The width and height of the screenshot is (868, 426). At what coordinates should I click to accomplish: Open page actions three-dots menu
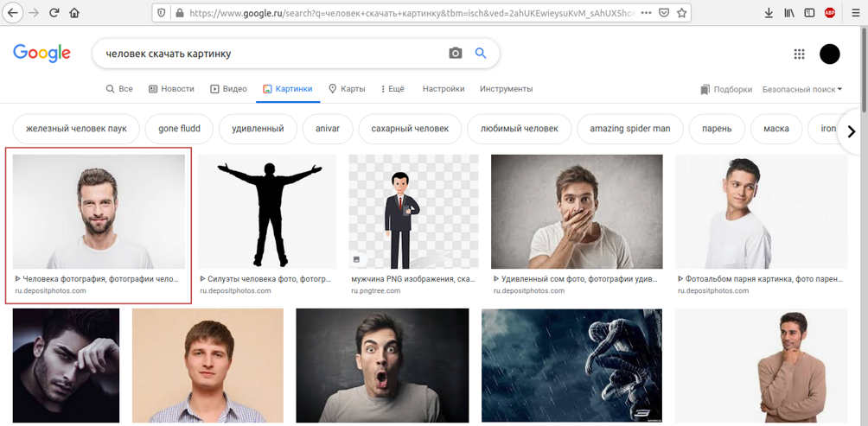point(646,13)
